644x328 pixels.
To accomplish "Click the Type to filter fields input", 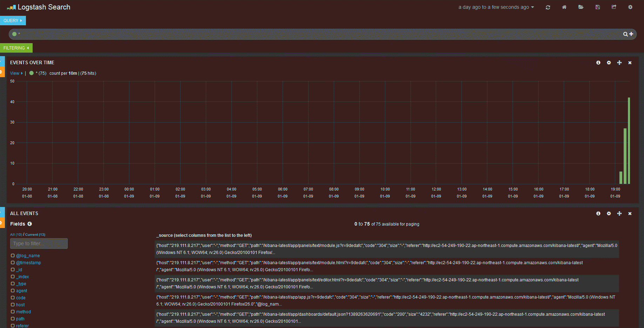I will 39,243.
